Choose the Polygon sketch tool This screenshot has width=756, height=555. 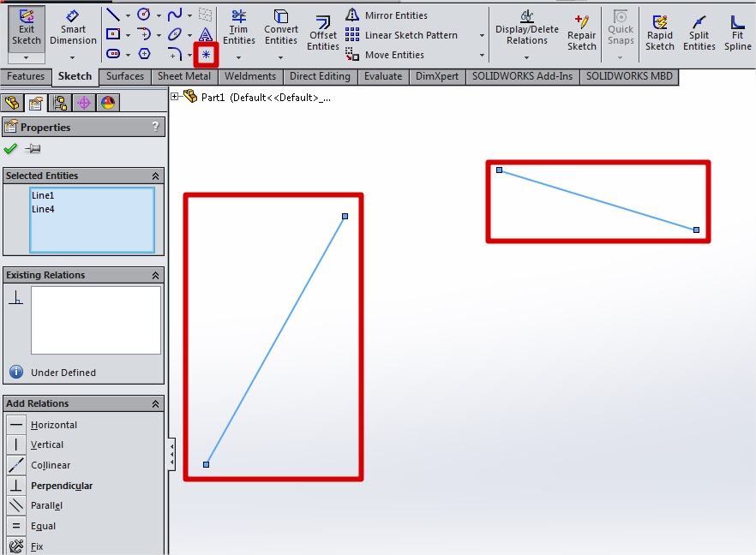coord(144,54)
